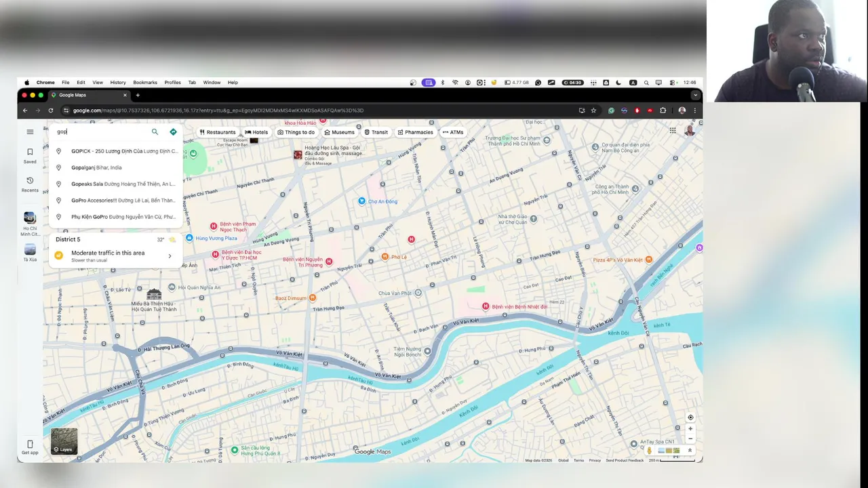
Task: Open recent Ho Chi Minh City thumbnail
Action: coord(30,223)
